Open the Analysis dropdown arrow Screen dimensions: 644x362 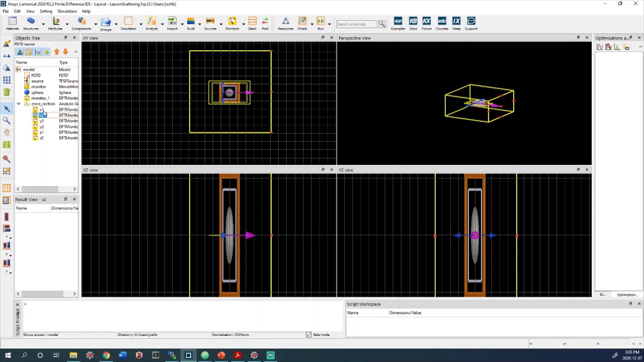[163, 24]
